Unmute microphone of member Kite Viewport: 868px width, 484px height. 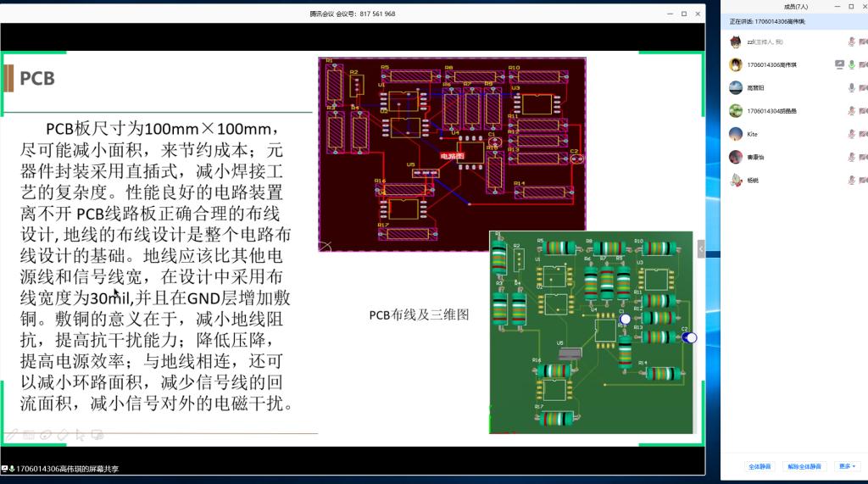pyautogui.click(x=852, y=134)
